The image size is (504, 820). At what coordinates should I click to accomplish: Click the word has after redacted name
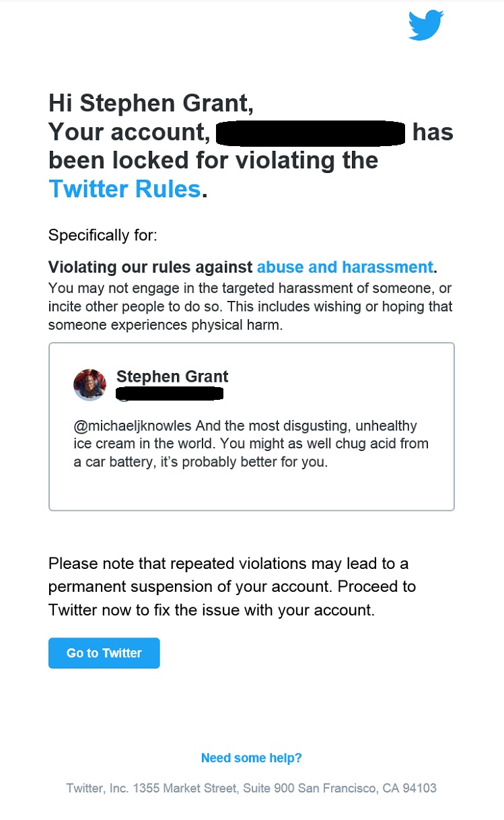coord(433,132)
